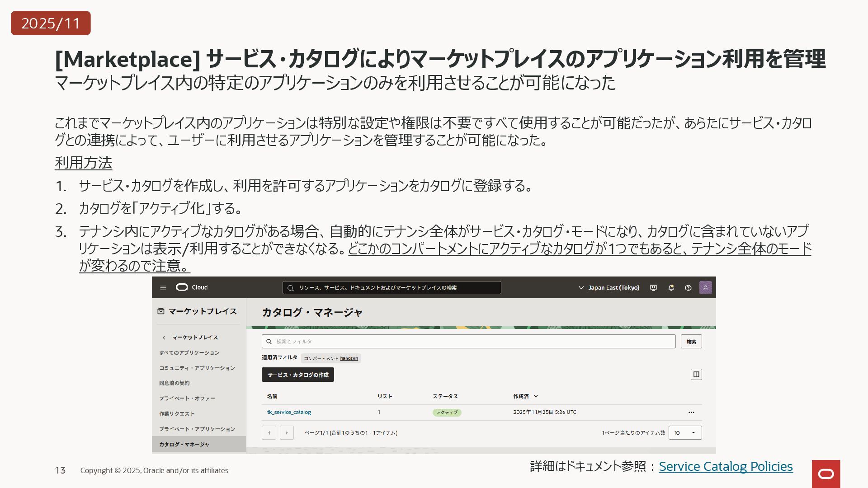868x488 pixels.
Task: Go to the previous page arrow
Action: pyautogui.click(x=269, y=433)
